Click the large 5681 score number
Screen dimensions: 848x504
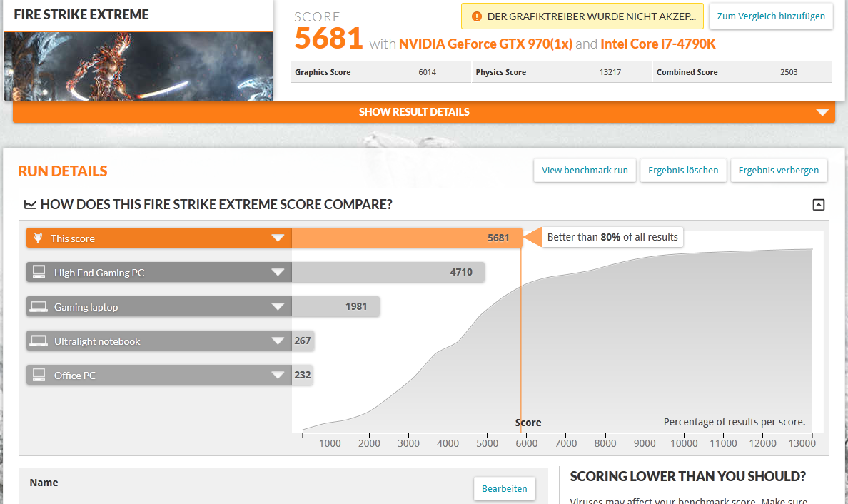pyautogui.click(x=328, y=39)
